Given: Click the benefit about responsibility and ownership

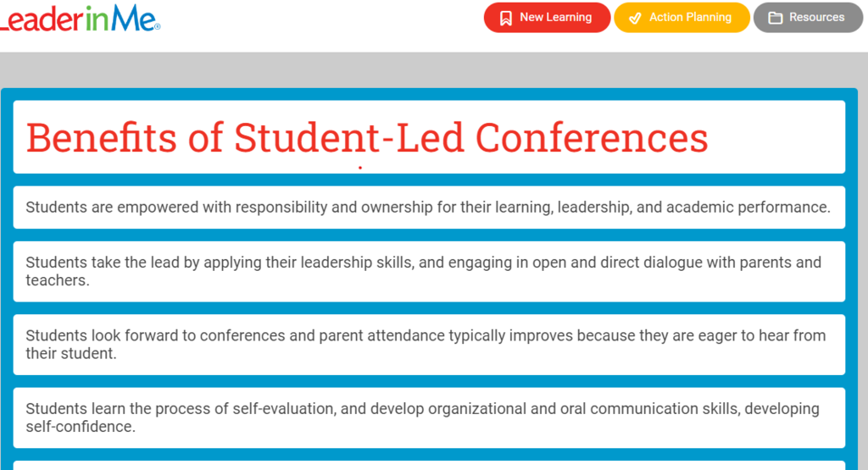Looking at the screenshot, I should click(429, 207).
